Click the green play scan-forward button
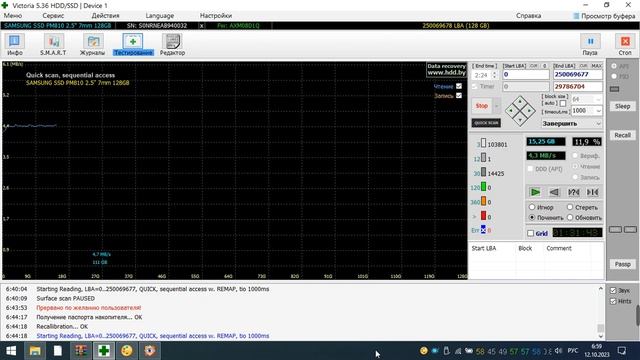The height and width of the screenshot is (360, 640). point(535,192)
